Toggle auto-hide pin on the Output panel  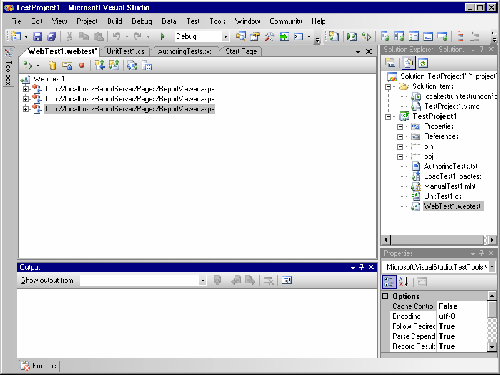pos(362,267)
